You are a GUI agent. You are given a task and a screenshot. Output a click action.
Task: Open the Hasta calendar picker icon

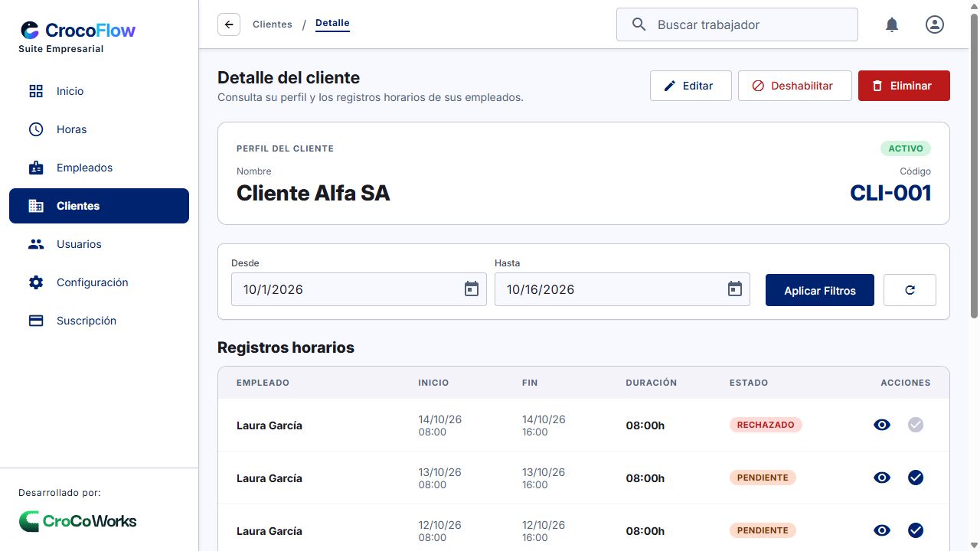(735, 289)
